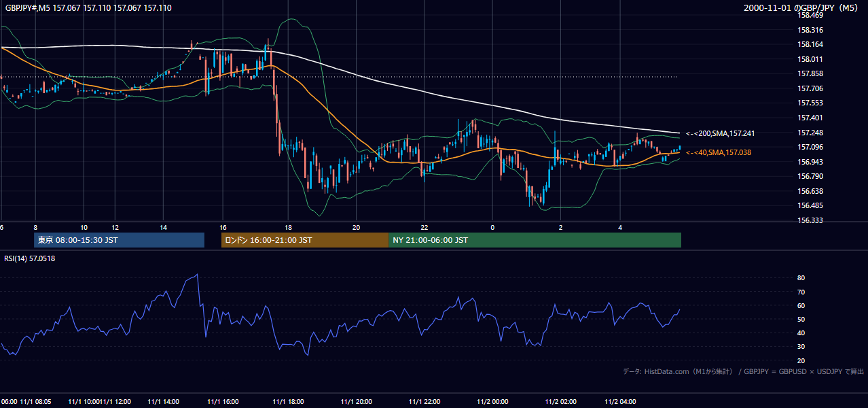Click price axis value 156.790
This screenshot has height=408, width=868.
(x=810, y=176)
